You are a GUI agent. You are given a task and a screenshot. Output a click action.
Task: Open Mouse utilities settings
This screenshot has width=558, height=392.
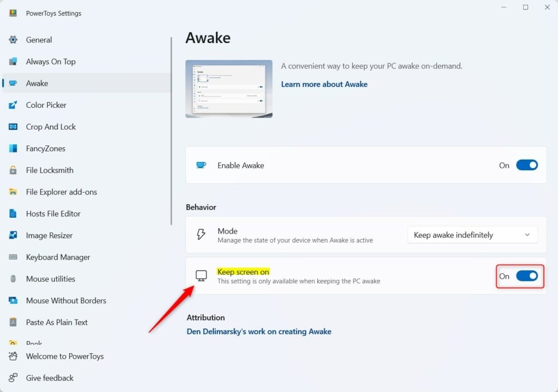[87, 279]
